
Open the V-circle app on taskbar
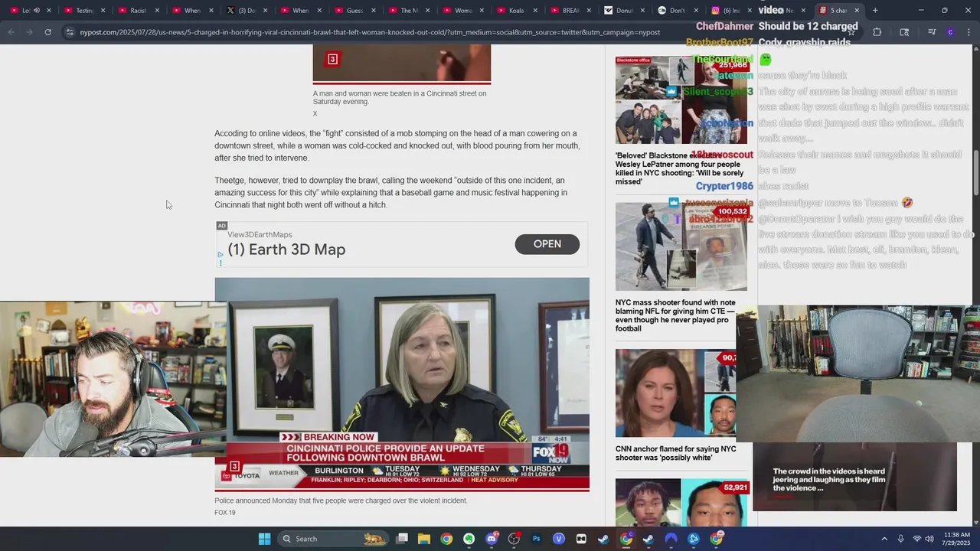[x=559, y=539]
